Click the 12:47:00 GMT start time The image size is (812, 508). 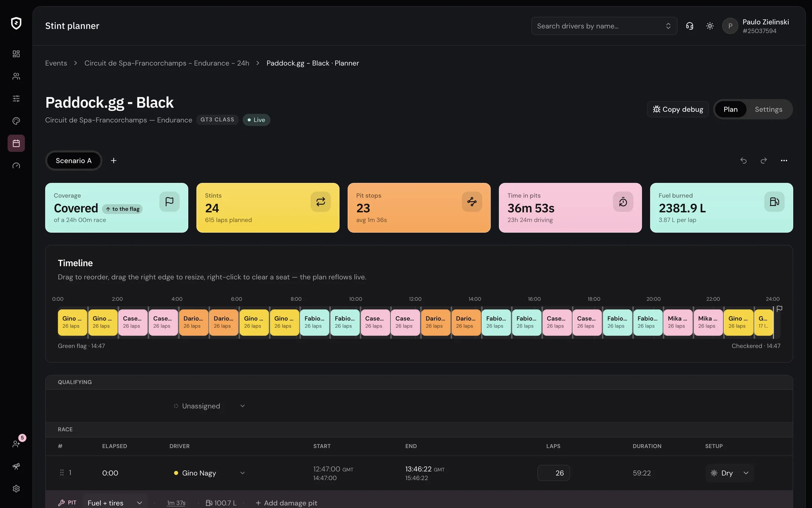click(333, 469)
